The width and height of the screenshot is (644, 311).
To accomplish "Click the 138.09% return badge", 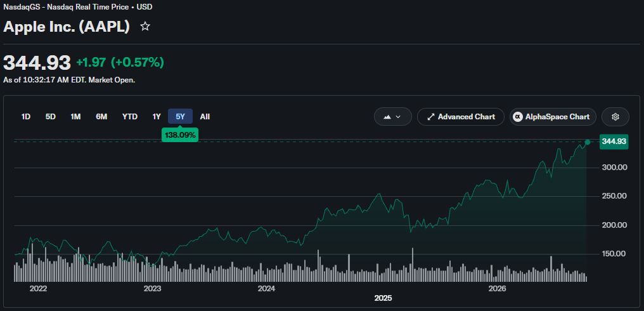I will pyautogui.click(x=180, y=135).
